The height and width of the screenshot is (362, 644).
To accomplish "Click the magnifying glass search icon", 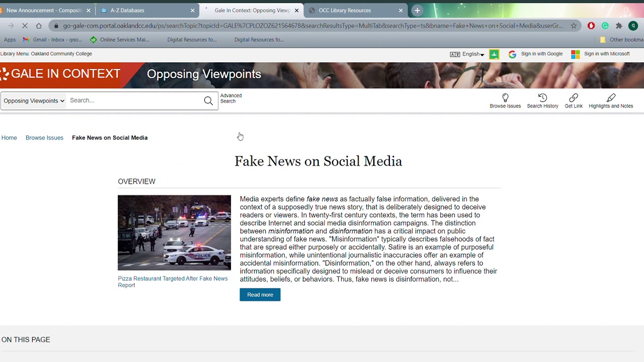I will click(208, 101).
